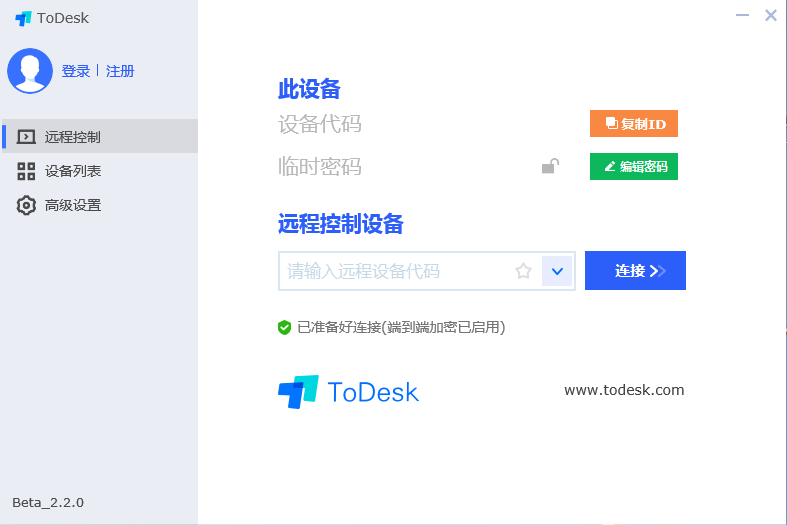787x525 pixels.
Task: Close the ToDesk window
Action: [771, 16]
